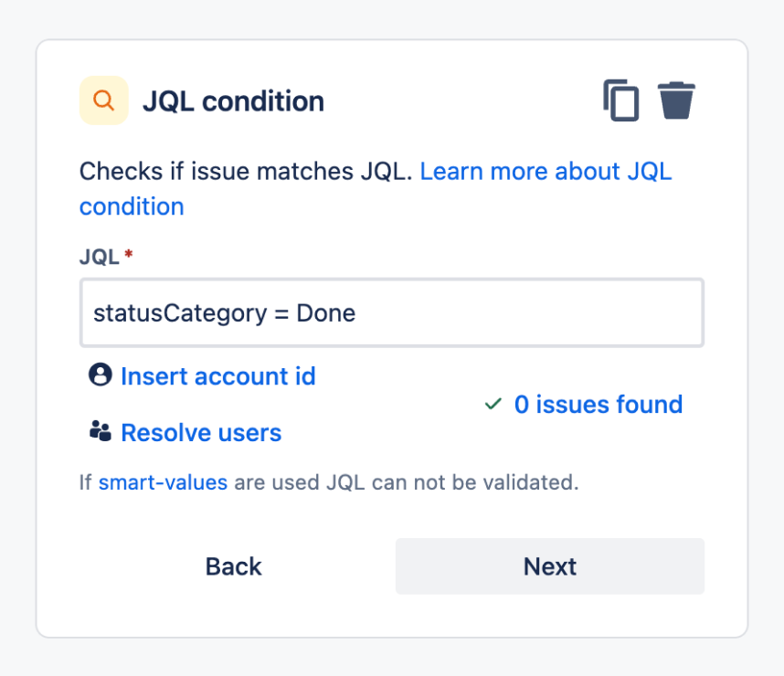Click the green checkmark validation icon
784x676 pixels.
tap(493, 404)
